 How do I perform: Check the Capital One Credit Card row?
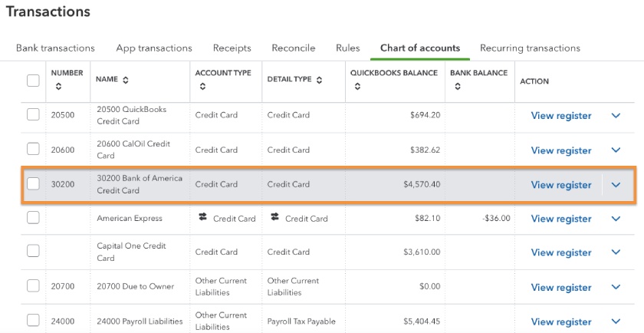33,251
